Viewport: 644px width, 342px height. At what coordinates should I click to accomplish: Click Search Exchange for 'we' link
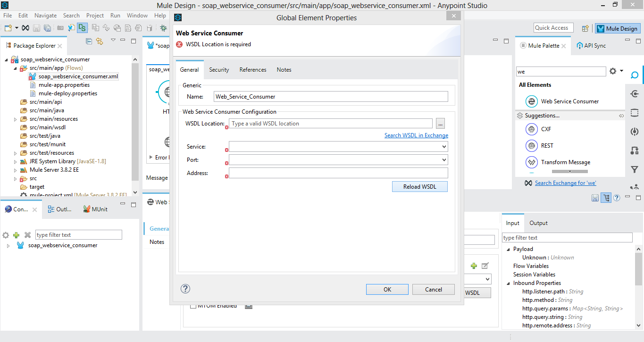pyautogui.click(x=566, y=183)
